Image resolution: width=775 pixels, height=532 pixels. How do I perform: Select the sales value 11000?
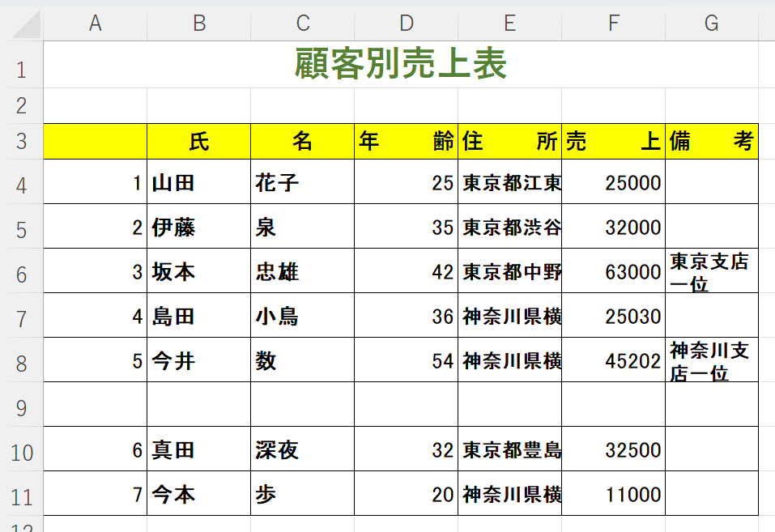click(x=613, y=494)
